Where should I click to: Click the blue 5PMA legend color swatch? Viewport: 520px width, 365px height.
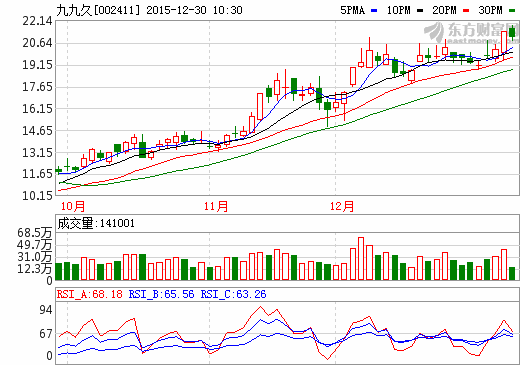pos(374,11)
